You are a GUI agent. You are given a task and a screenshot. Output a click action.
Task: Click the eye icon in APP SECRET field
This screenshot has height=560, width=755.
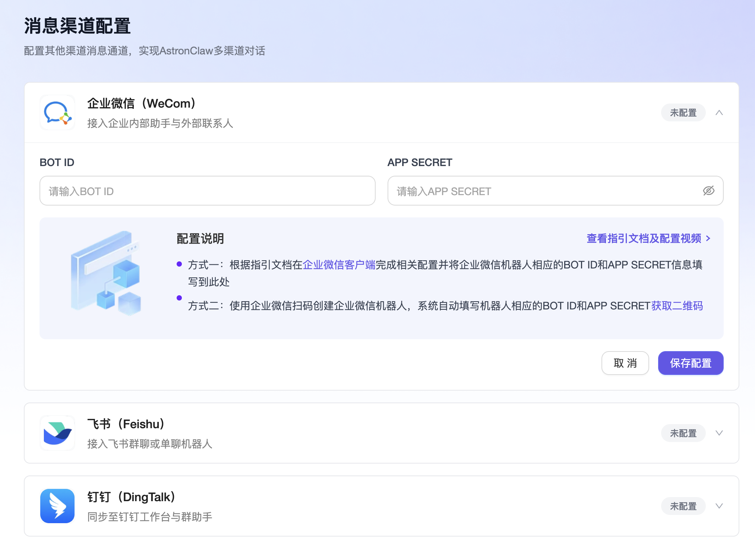click(708, 191)
